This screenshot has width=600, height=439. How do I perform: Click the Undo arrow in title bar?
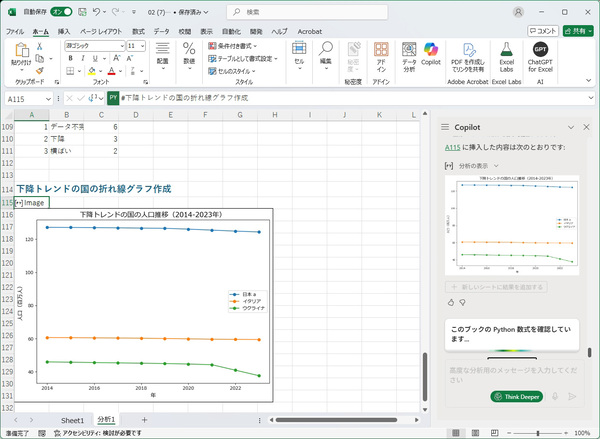click(x=94, y=12)
